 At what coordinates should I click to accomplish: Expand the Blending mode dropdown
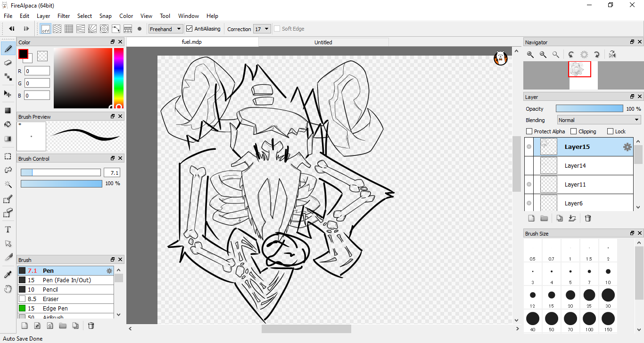599,120
